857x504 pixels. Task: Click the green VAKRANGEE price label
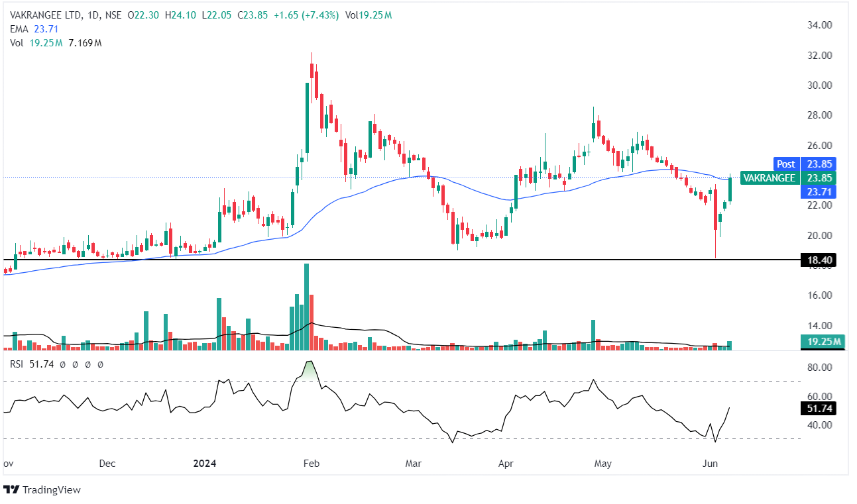(768, 177)
